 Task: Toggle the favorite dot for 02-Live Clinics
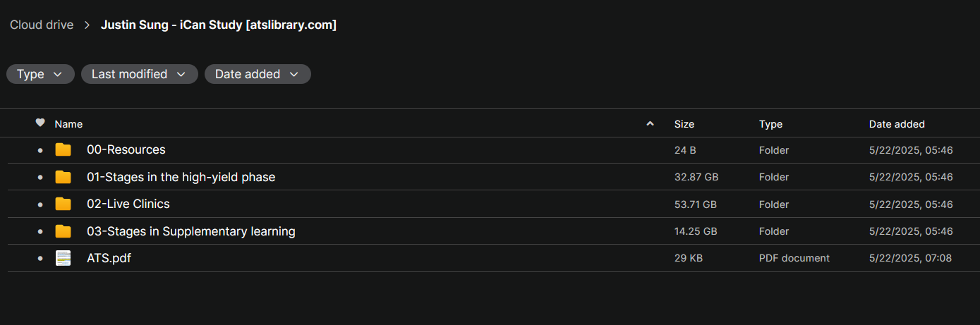click(x=40, y=205)
